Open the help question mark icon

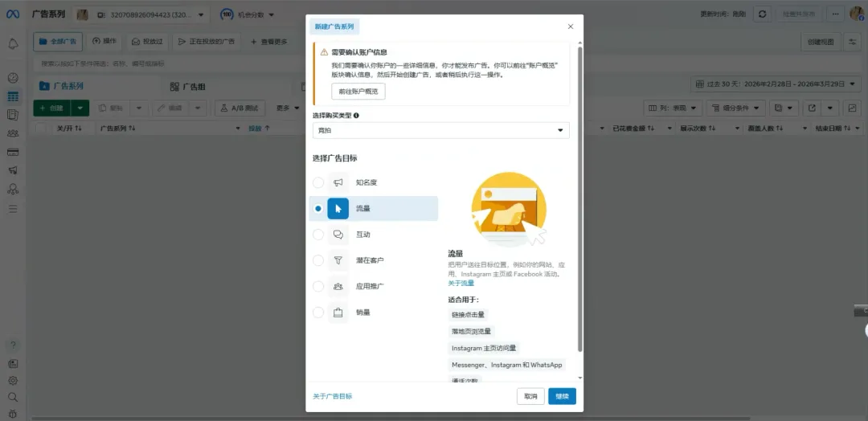tap(13, 345)
